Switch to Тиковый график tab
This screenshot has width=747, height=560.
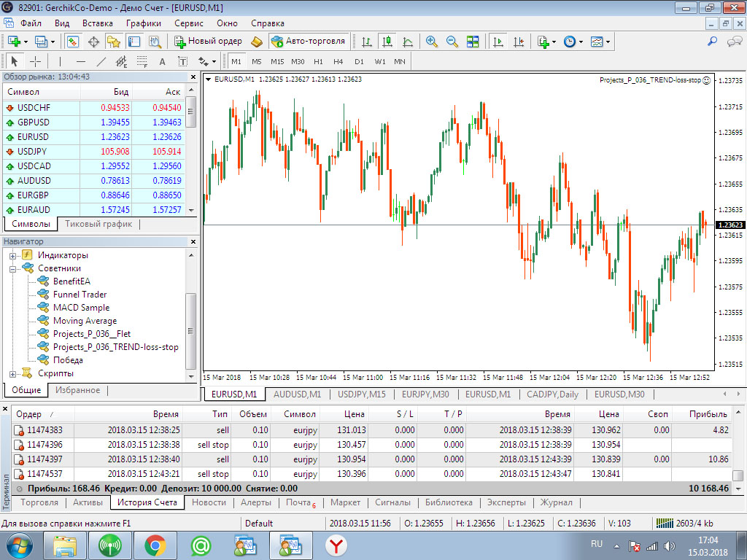point(98,224)
